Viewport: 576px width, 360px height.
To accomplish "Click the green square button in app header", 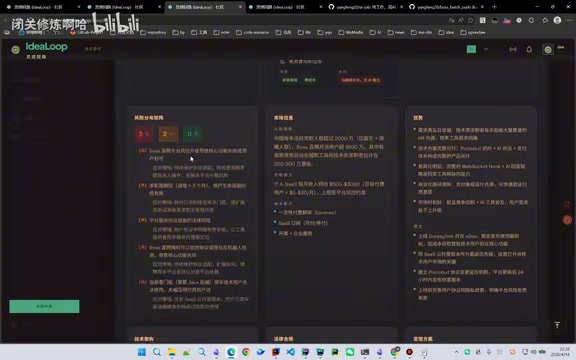I will click(x=471, y=49).
